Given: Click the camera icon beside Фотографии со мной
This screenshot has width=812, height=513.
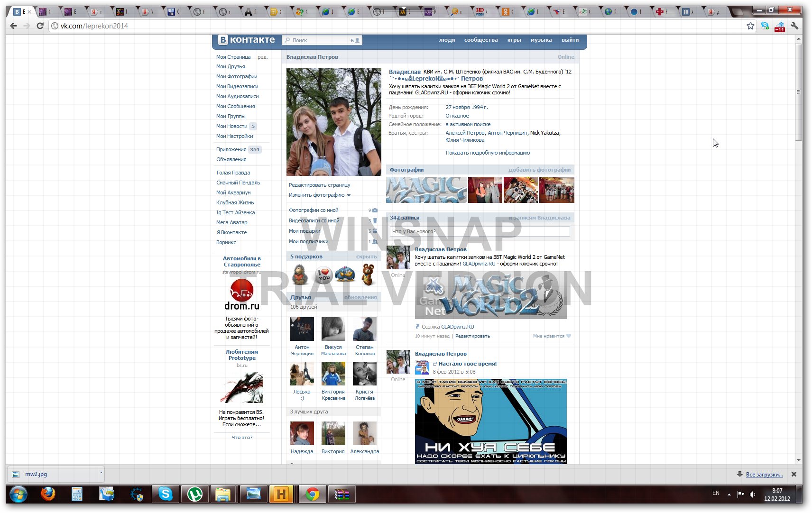Looking at the screenshot, I should pyautogui.click(x=375, y=210).
